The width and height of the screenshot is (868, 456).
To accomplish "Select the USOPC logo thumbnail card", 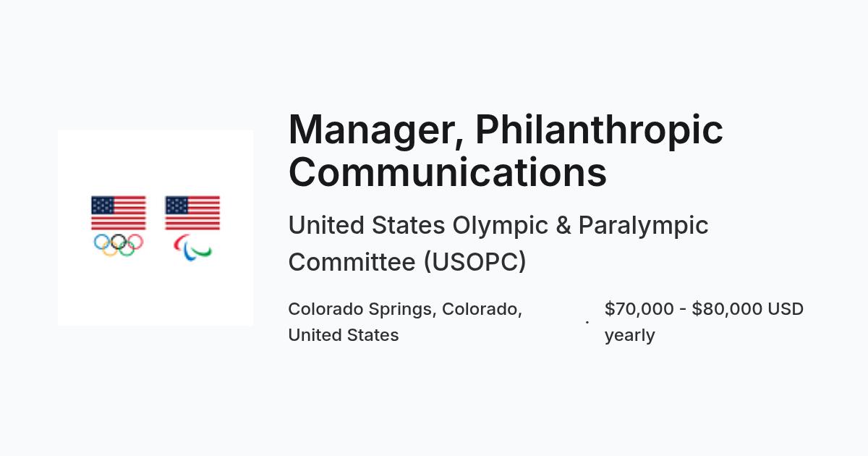I will (156, 228).
